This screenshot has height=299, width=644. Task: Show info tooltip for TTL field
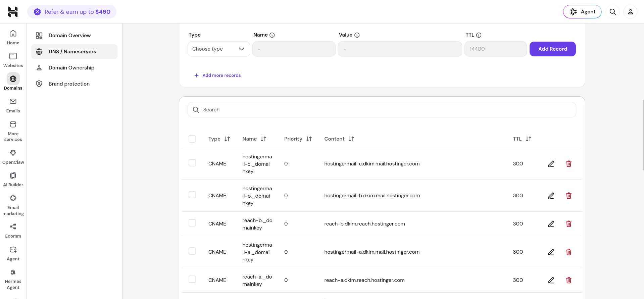coord(479,35)
